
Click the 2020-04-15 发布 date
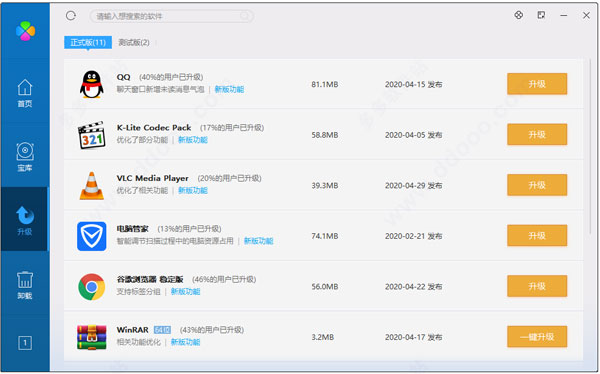point(414,84)
